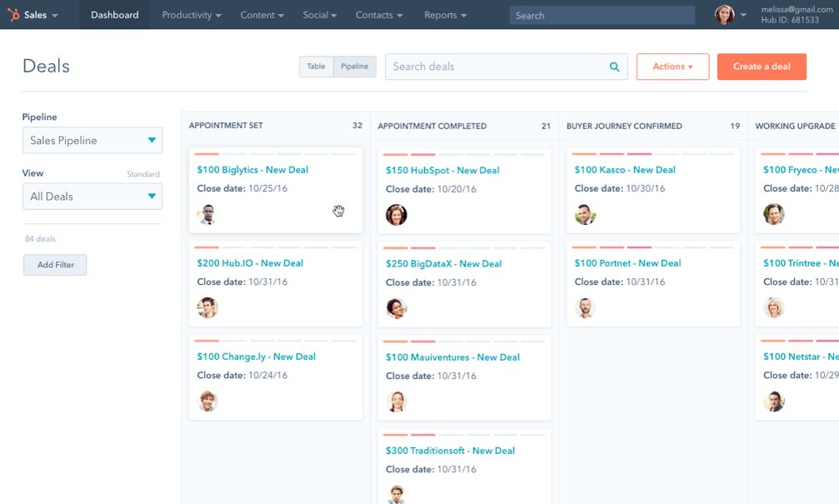The width and height of the screenshot is (839, 504).
Task: Click Close date 10/30/16 on Kasco card
Action: click(620, 188)
